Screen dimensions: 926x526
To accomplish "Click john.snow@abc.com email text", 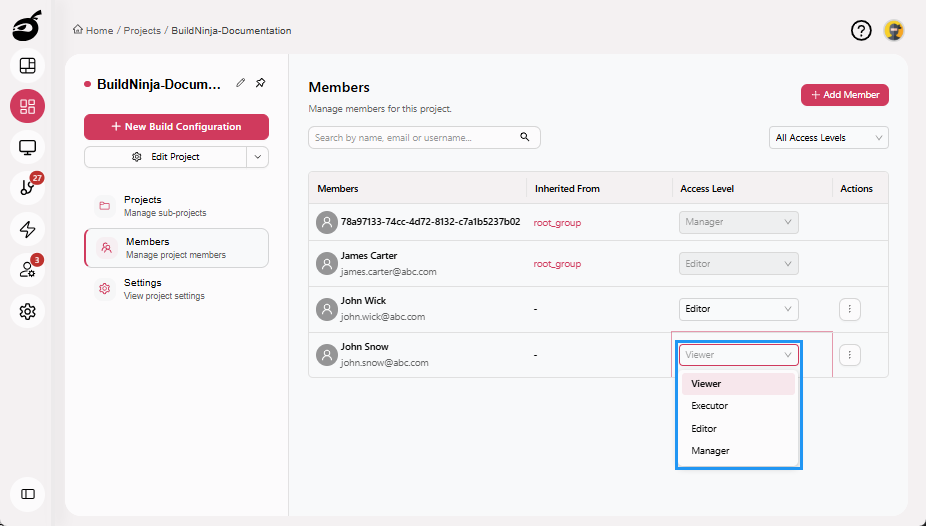I will (384, 363).
